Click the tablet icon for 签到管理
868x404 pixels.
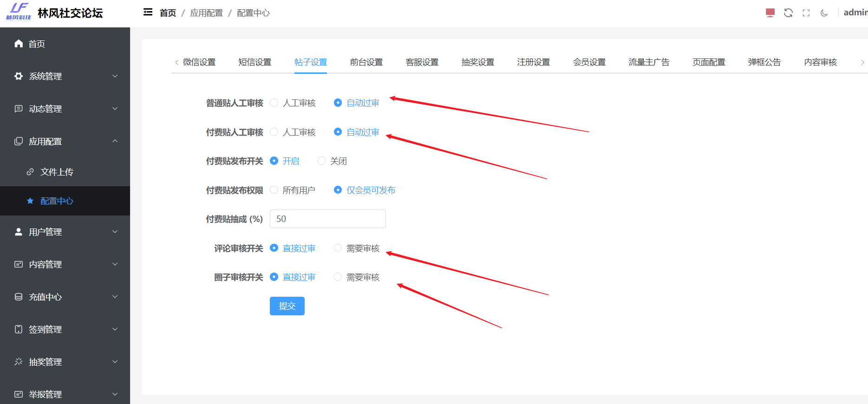click(19, 329)
